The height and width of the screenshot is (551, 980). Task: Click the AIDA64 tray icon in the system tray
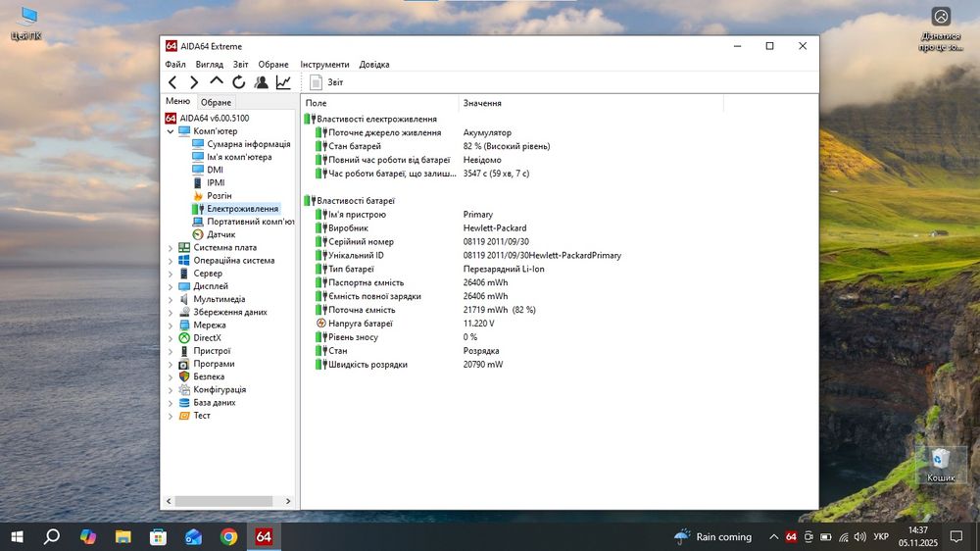point(791,536)
